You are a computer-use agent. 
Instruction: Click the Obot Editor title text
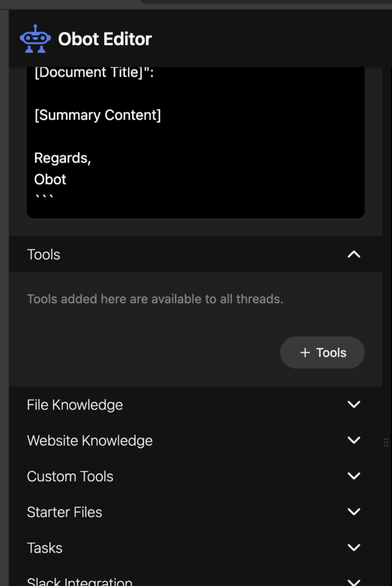(105, 39)
